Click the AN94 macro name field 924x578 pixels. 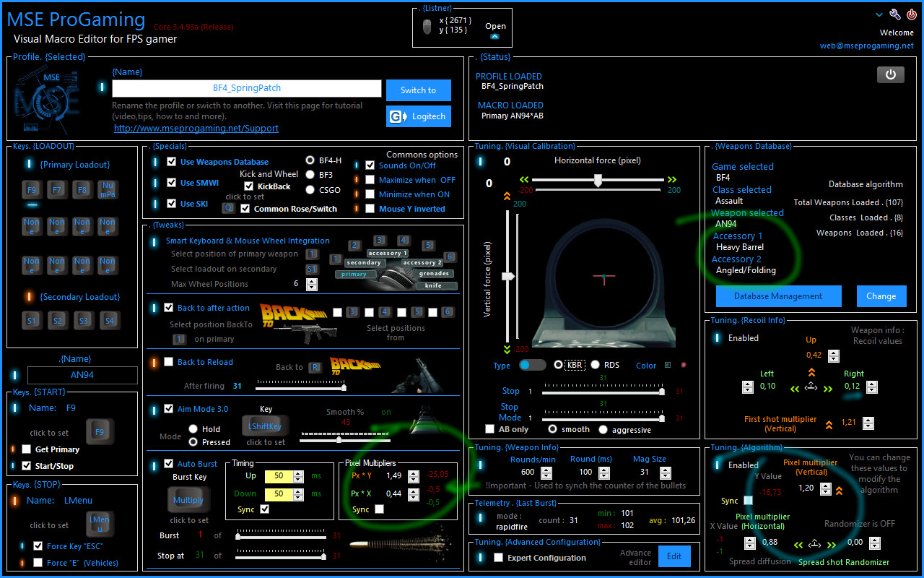point(82,375)
